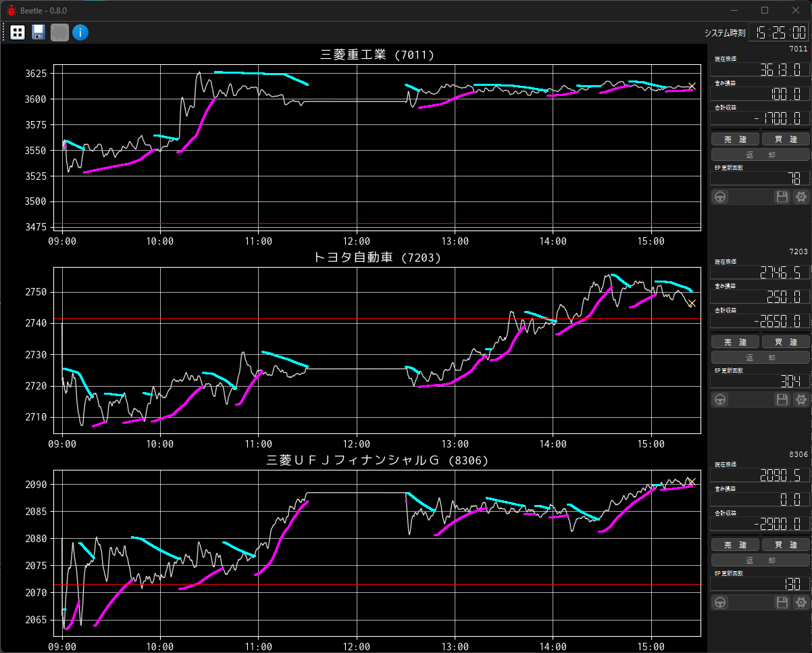Click the Beetle ladybug app icon
This screenshot has width=812, height=653.
point(11,10)
